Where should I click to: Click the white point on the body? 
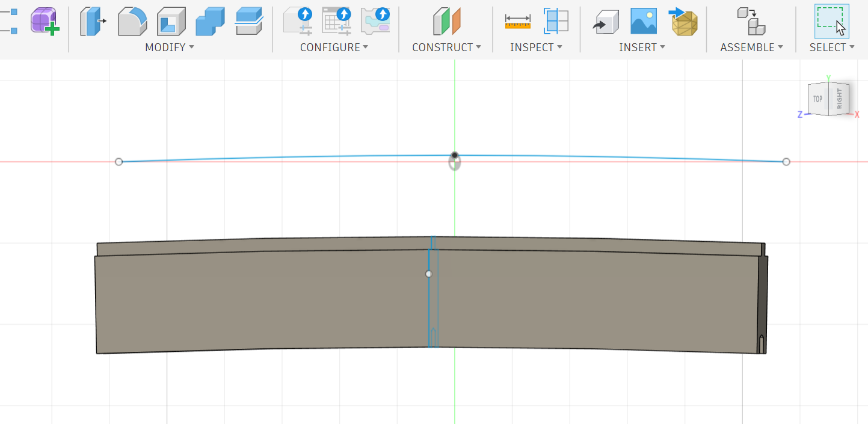tap(429, 274)
